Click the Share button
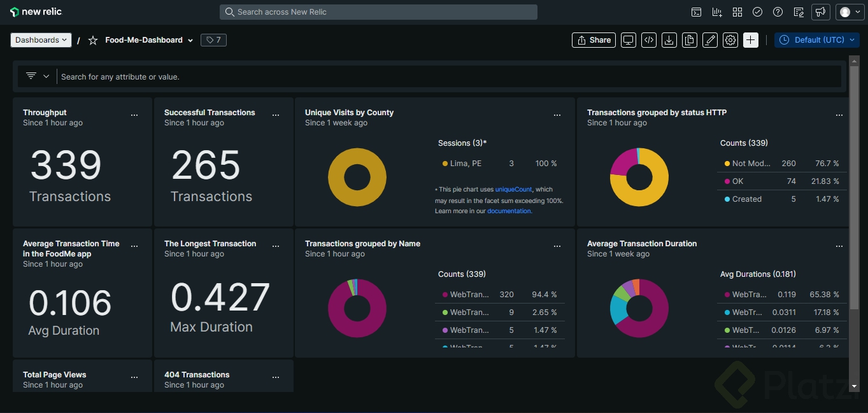This screenshot has height=413, width=868. pyautogui.click(x=594, y=40)
